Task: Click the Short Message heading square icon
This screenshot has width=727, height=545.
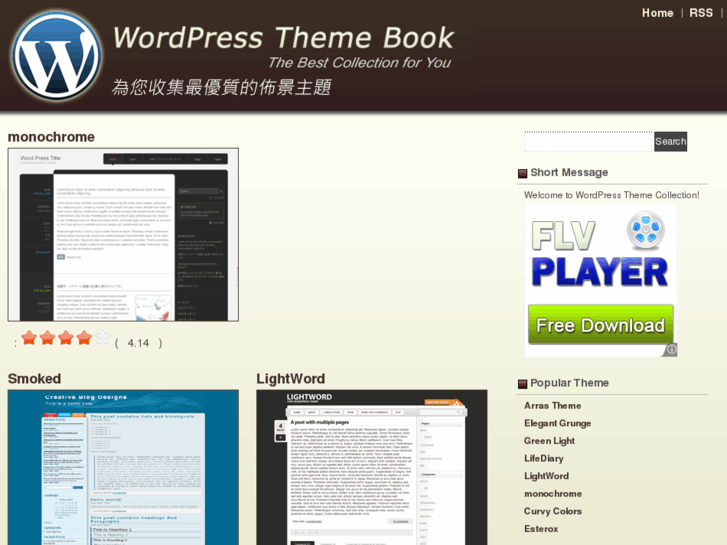Action: click(523, 173)
